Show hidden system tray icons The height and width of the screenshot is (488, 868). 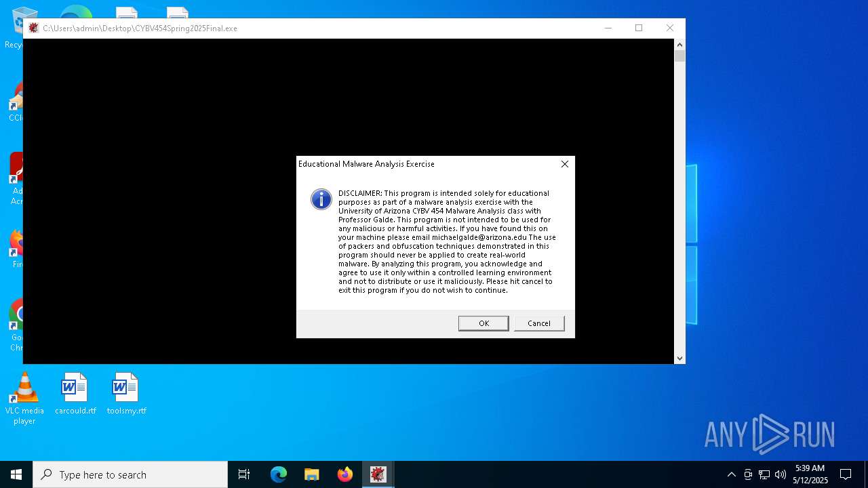pyautogui.click(x=731, y=474)
